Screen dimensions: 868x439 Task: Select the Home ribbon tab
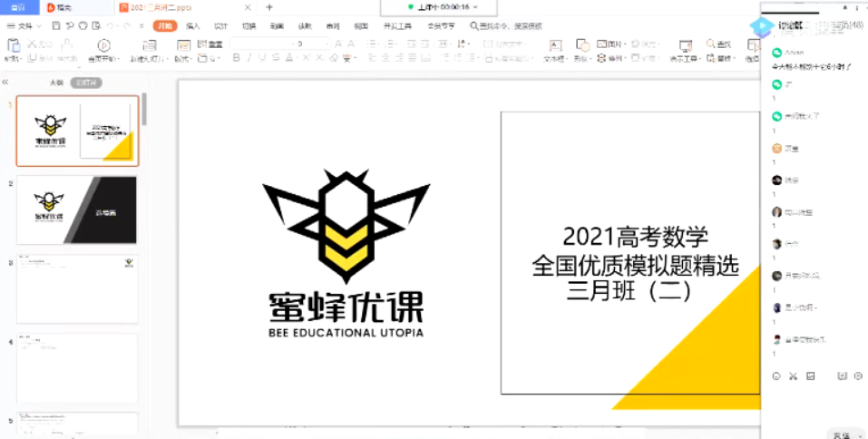tap(165, 26)
